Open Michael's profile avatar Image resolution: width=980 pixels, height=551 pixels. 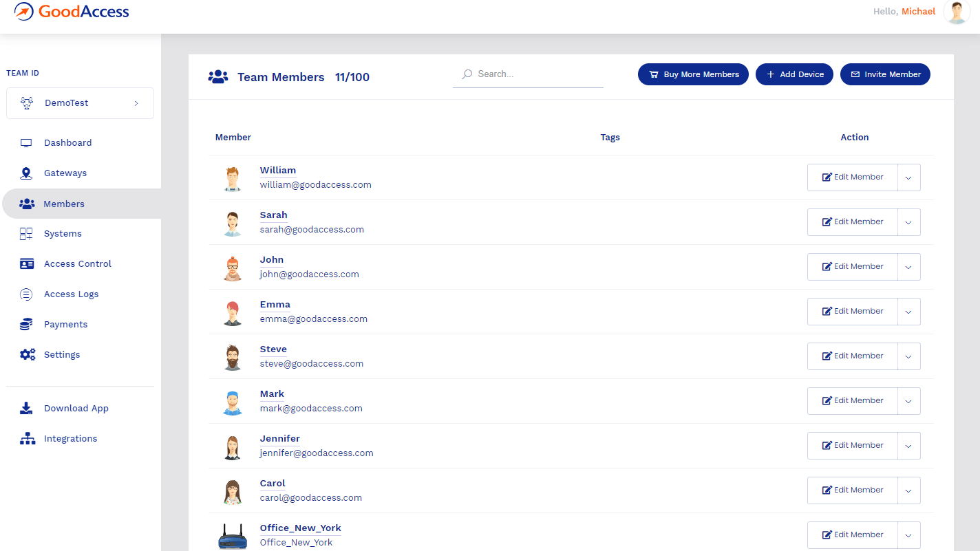pyautogui.click(x=957, y=12)
